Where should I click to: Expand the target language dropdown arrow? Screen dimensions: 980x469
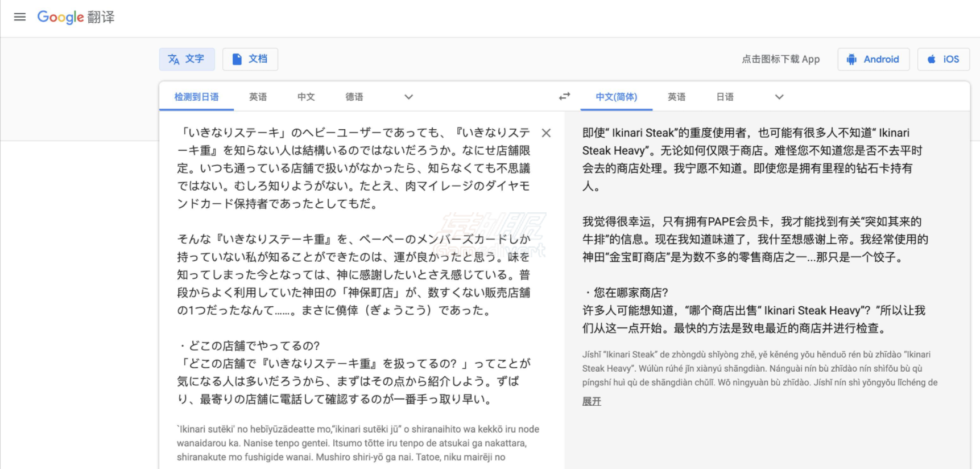pyautogui.click(x=779, y=97)
